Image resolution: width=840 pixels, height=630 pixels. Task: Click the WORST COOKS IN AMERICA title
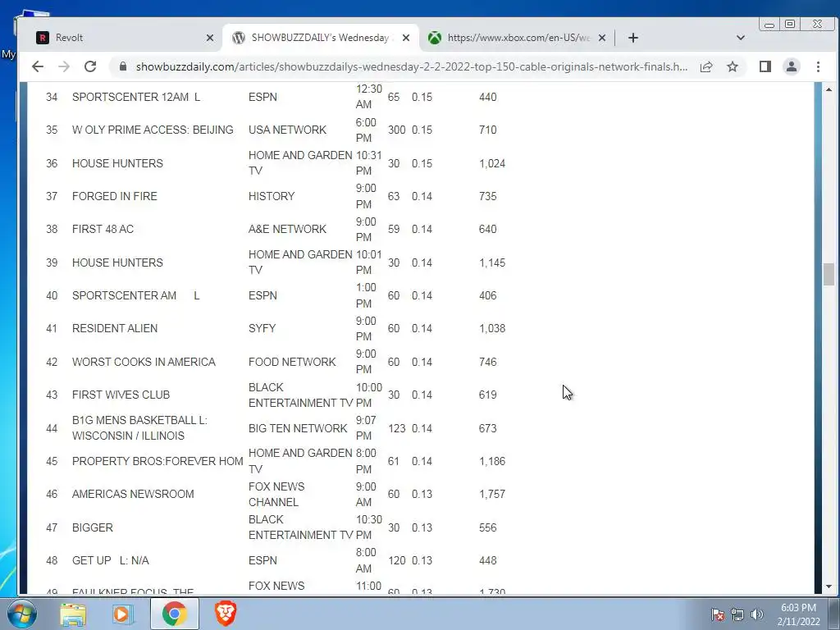144,362
